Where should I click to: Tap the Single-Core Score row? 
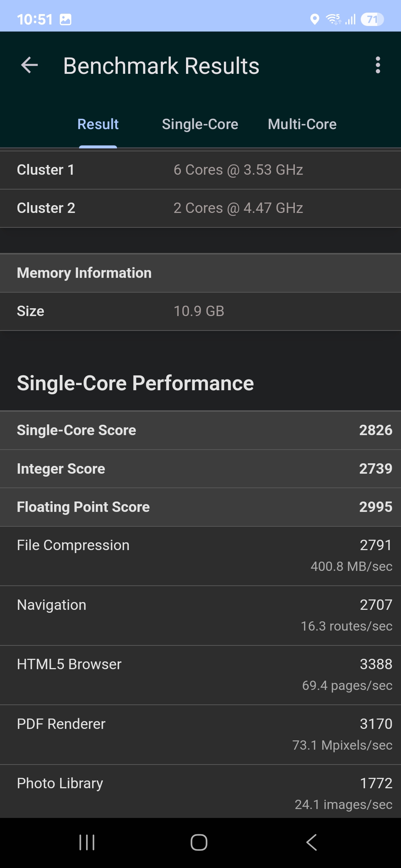click(200, 430)
